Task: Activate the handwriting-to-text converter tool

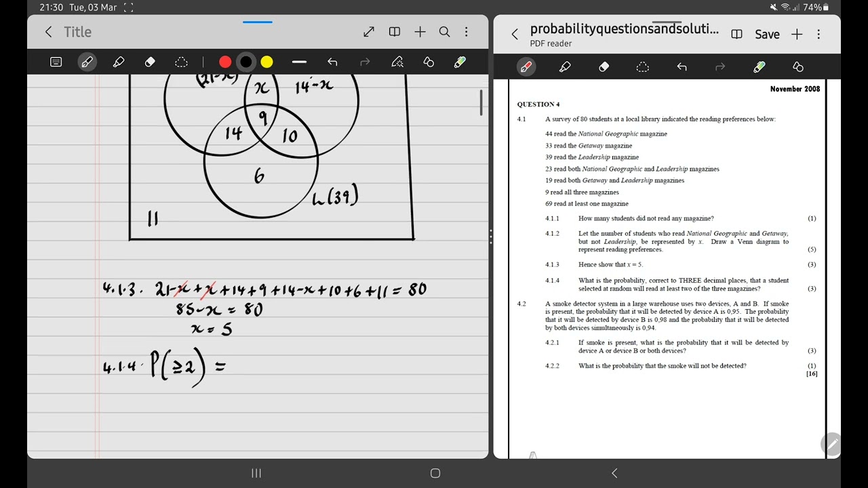Action: click(397, 62)
